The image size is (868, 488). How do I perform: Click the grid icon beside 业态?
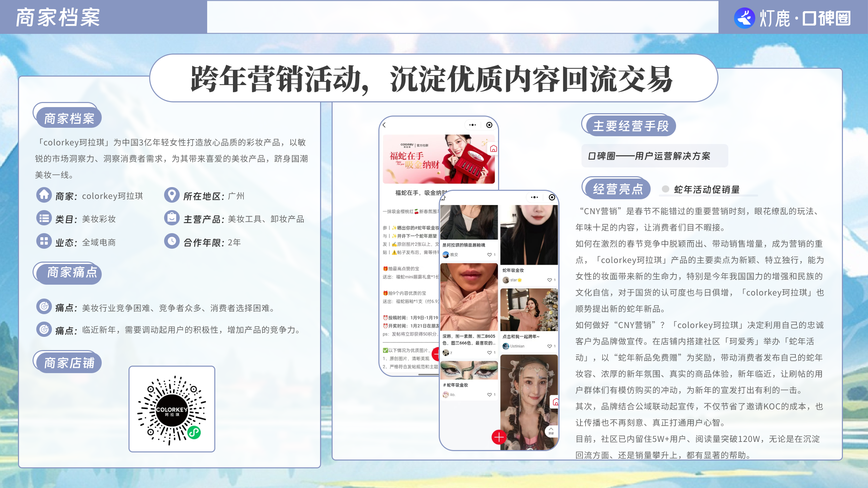click(44, 241)
